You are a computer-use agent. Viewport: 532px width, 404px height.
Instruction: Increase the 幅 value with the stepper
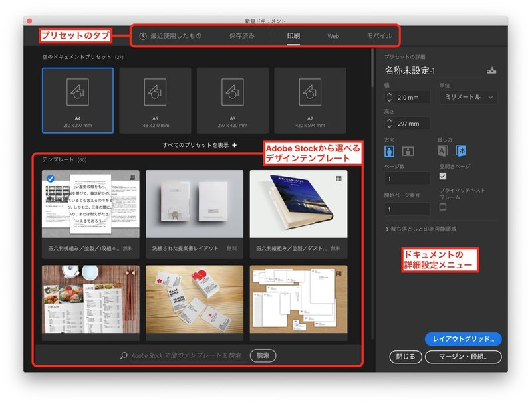[x=388, y=93]
